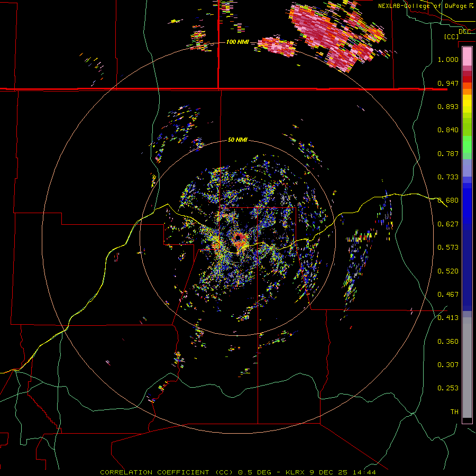Click the 0.253 scale value
Screen dimensions: 476x476
click(x=448, y=388)
